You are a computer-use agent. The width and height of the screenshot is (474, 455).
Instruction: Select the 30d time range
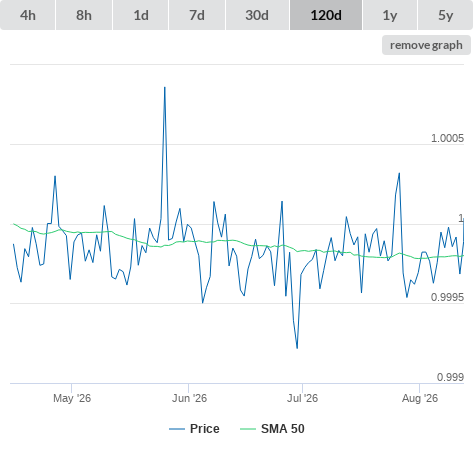[257, 15]
